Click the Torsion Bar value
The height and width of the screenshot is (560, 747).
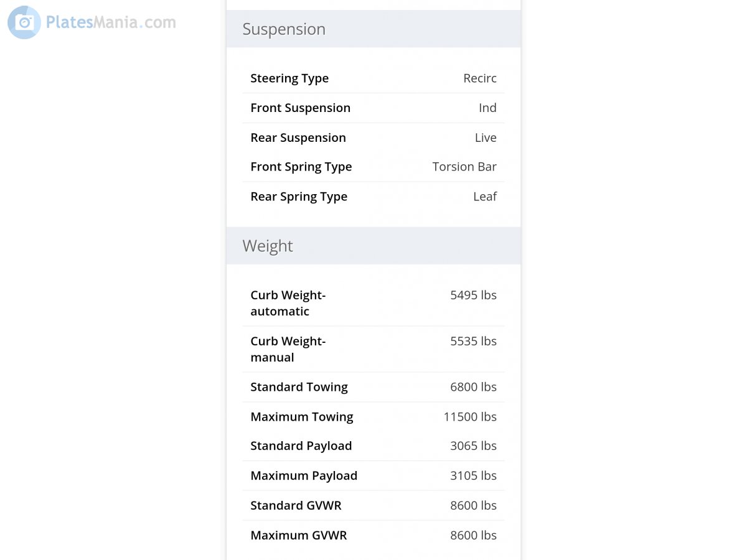tap(464, 167)
